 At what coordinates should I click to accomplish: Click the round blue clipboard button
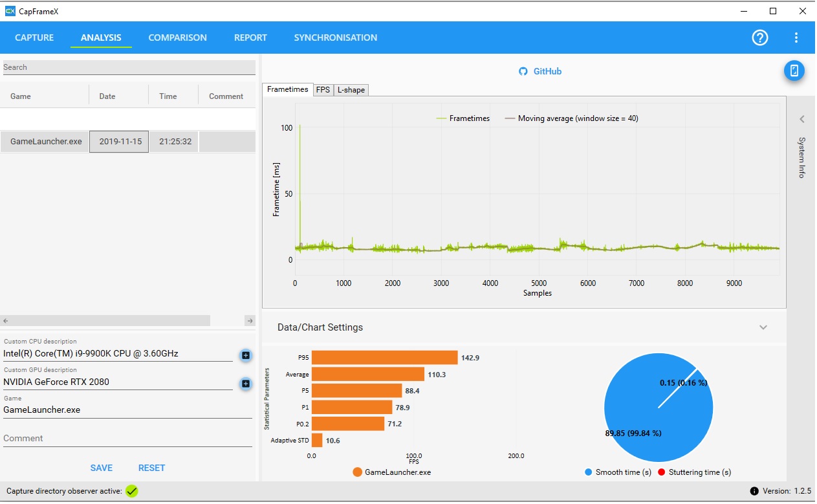pos(794,71)
